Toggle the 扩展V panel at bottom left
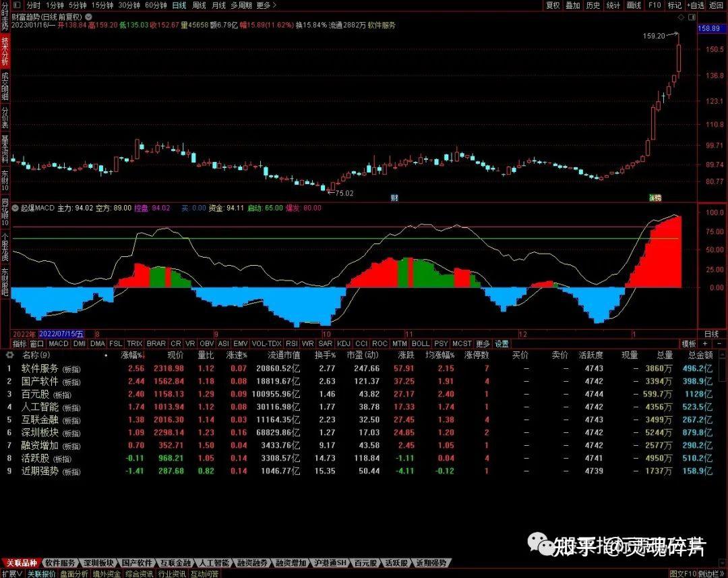This screenshot has width=728, height=578. tap(12, 572)
